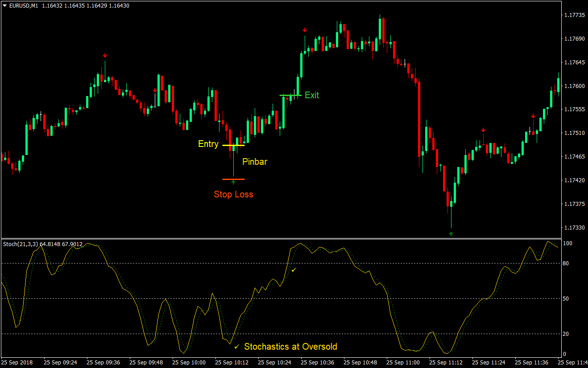588x368 pixels.
Task: Click the 25 Sep 10:00 time label
Action: 189,363
